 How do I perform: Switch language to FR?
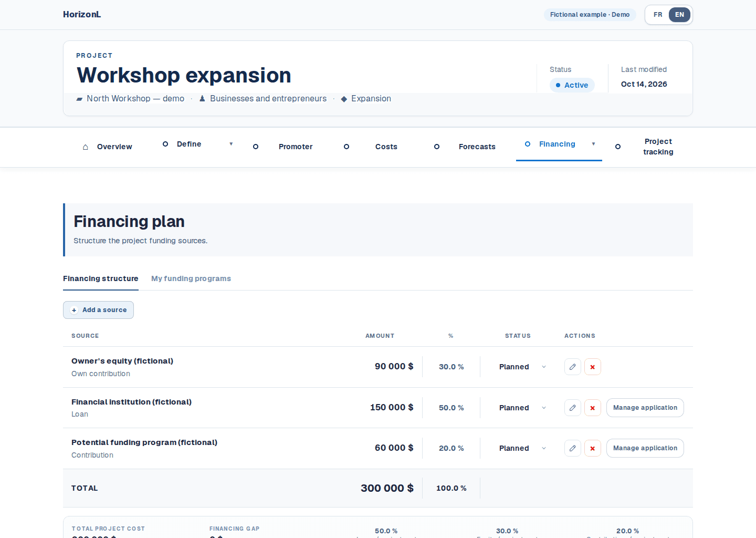[658, 15]
